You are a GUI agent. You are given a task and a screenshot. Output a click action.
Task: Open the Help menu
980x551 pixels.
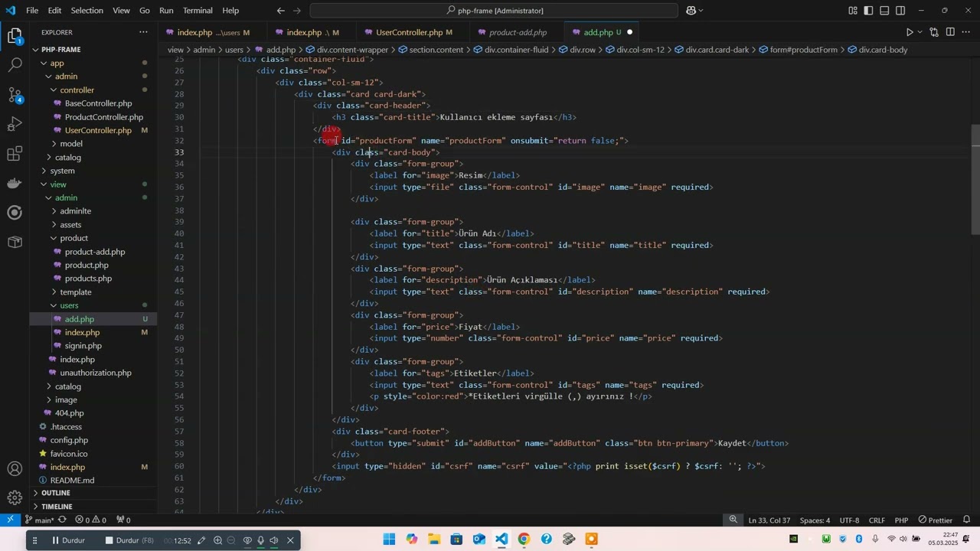[230, 11]
